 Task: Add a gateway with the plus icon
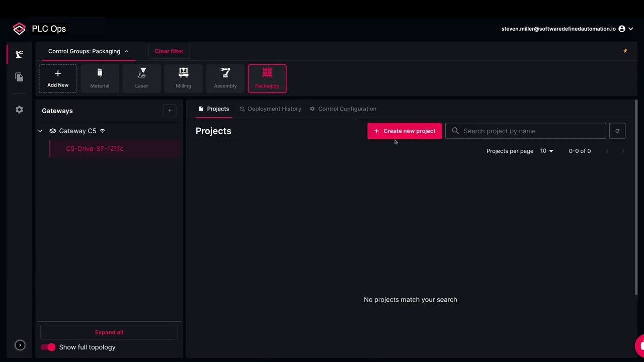coord(170,111)
